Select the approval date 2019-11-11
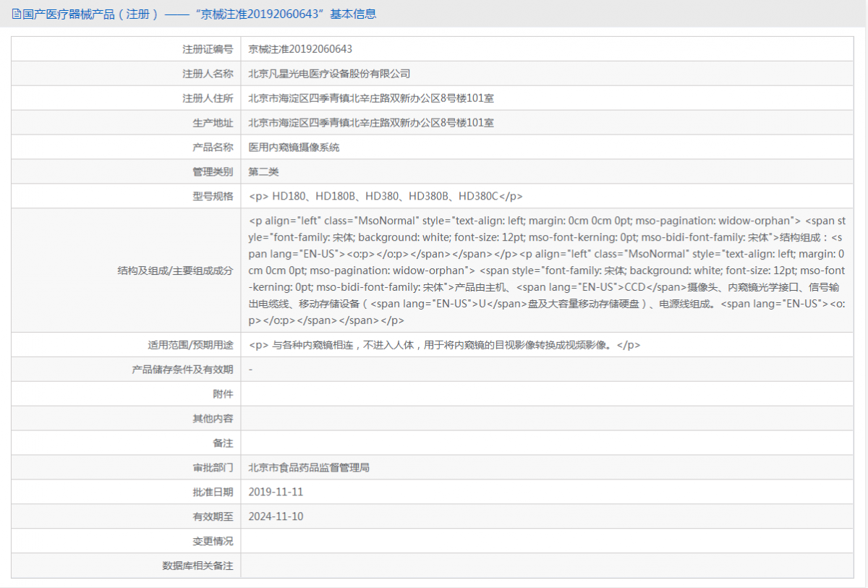The width and height of the screenshot is (868, 588). tap(276, 493)
